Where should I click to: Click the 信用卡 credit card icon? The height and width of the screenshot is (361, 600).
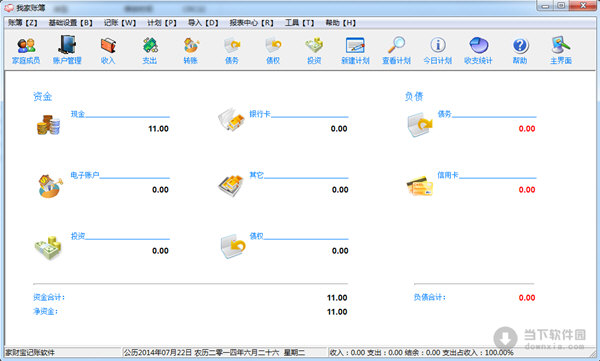[x=420, y=186]
